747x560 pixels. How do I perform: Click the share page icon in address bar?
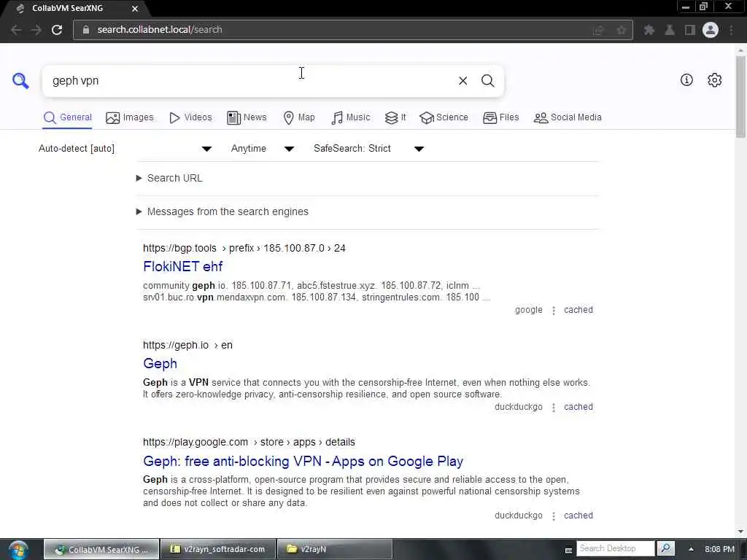pos(598,30)
